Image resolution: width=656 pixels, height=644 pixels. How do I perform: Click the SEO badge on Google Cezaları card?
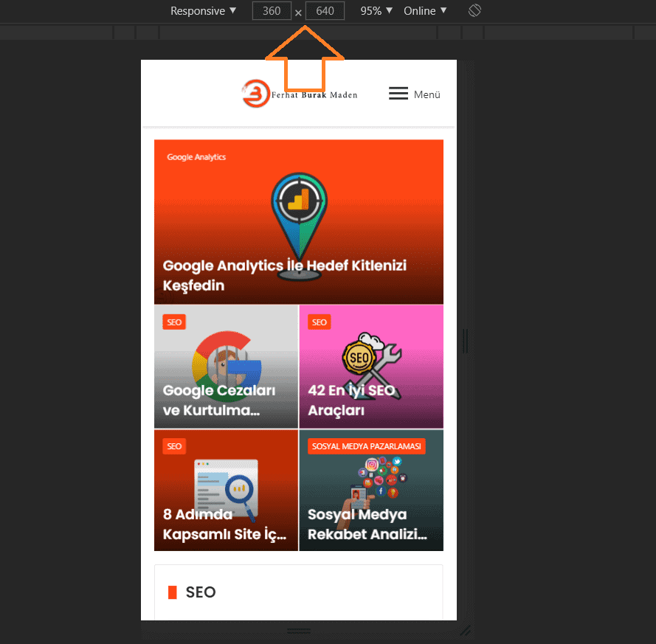tap(174, 322)
